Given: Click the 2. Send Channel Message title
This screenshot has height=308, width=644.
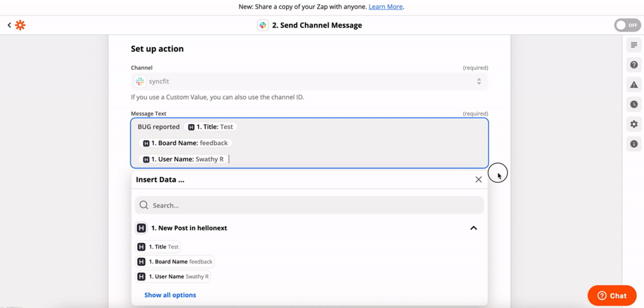Looking at the screenshot, I should point(317,25).
